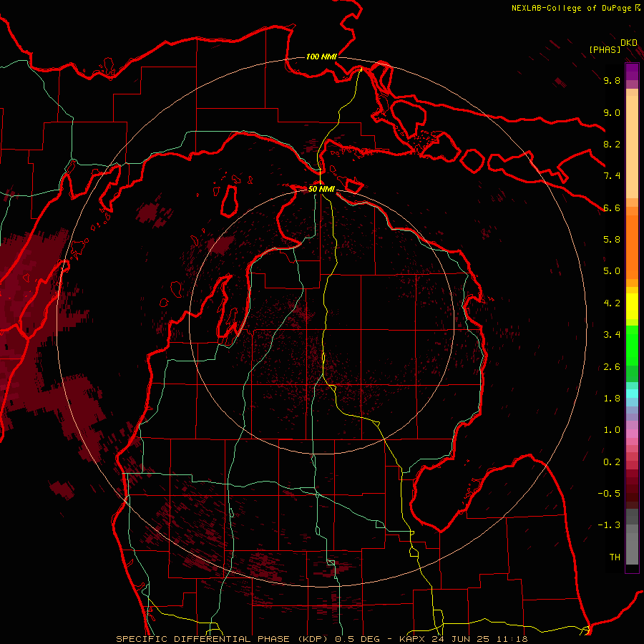Screen dimensions: 644x644
Task: Click the 9.8 value on color scale
Action: (x=612, y=80)
